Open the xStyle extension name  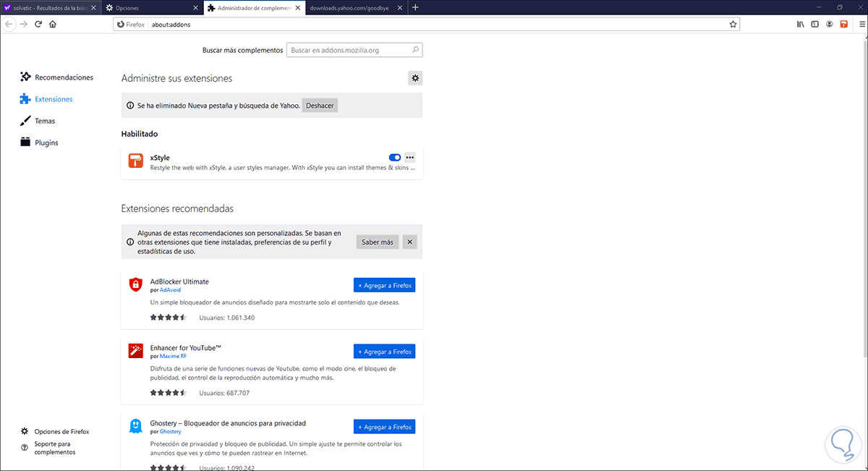point(160,158)
